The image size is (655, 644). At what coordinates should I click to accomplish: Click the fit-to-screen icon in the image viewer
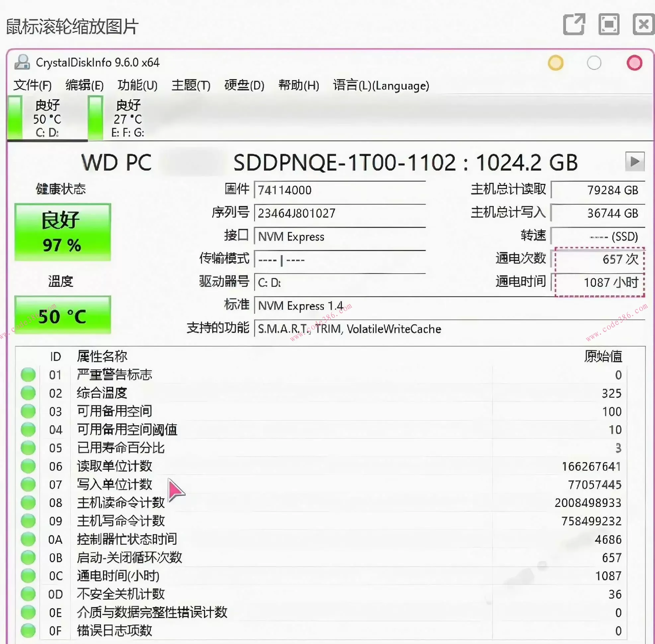click(609, 24)
